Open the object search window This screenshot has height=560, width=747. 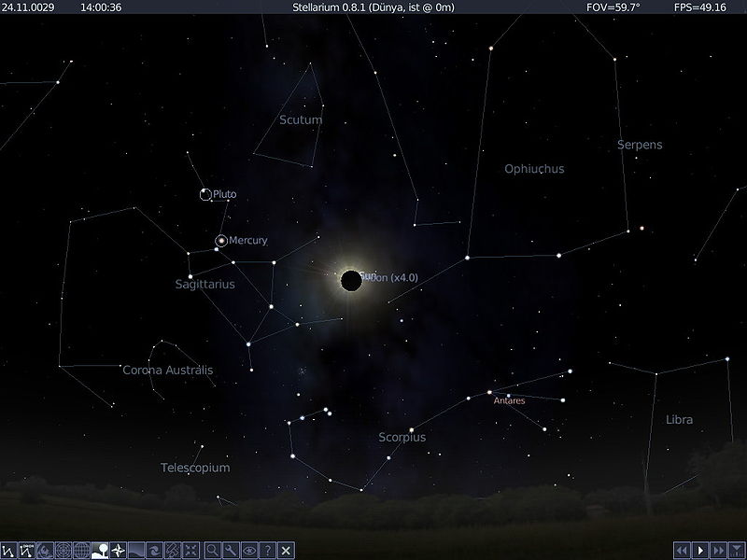pos(213,551)
